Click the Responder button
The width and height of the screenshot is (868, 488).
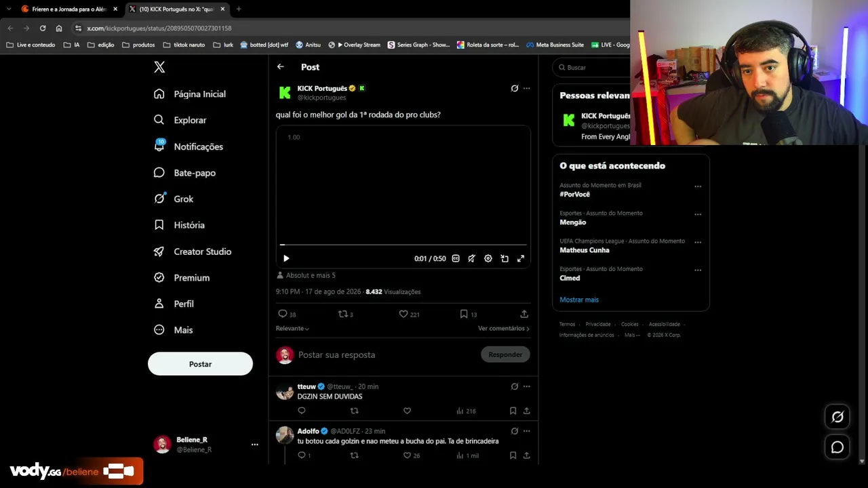pyautogui.click(x=505, y=354)
